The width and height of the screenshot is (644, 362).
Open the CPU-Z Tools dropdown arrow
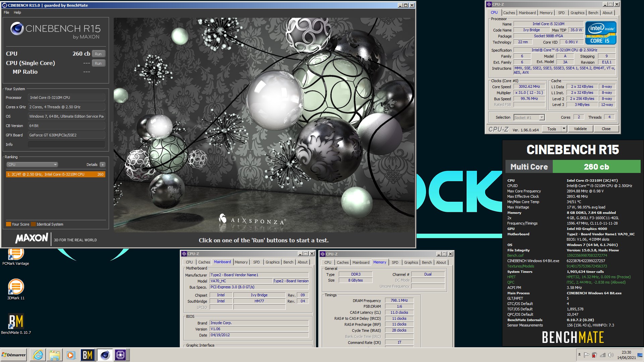tap(564, 129)
